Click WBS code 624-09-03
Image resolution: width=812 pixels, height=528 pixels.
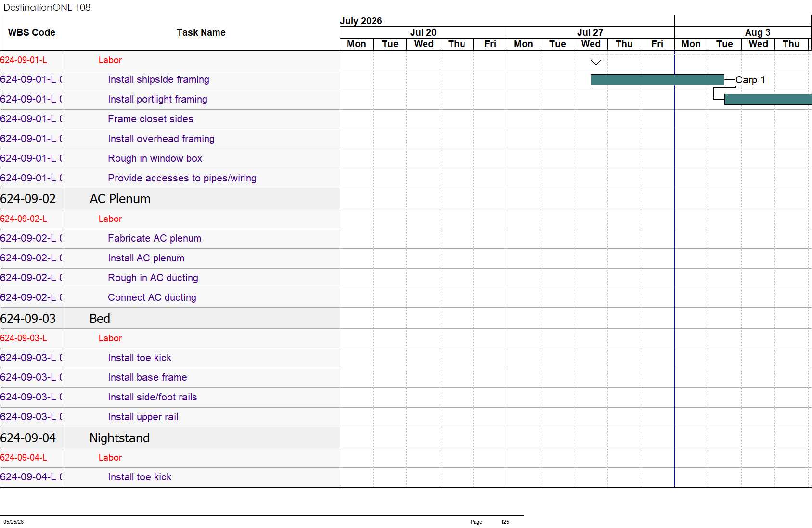pyautogui.click(x=28, y=319)
